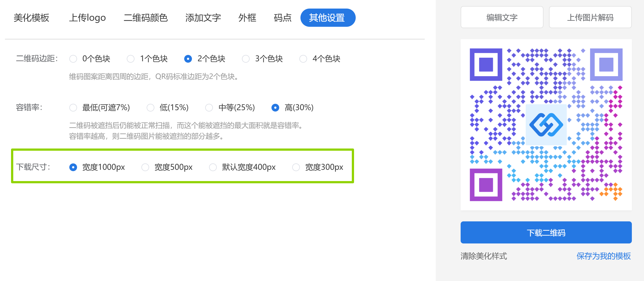Switch to the 上传logo tab

87,18
